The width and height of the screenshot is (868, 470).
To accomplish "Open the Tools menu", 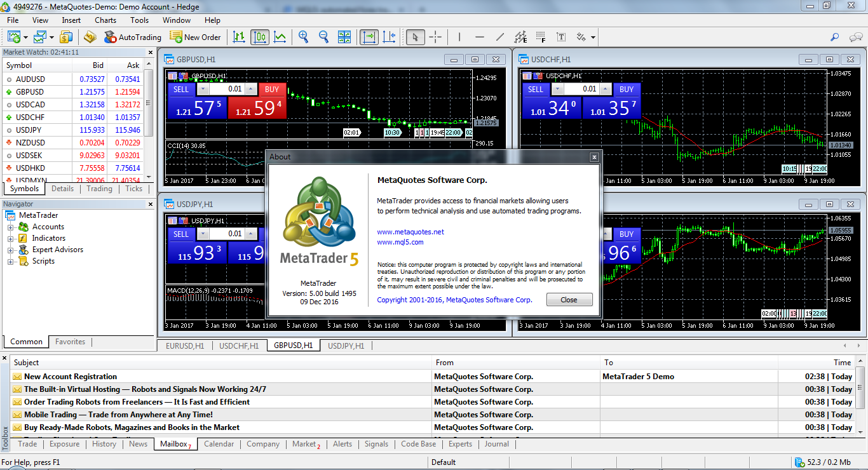I will tap(140, 20).
